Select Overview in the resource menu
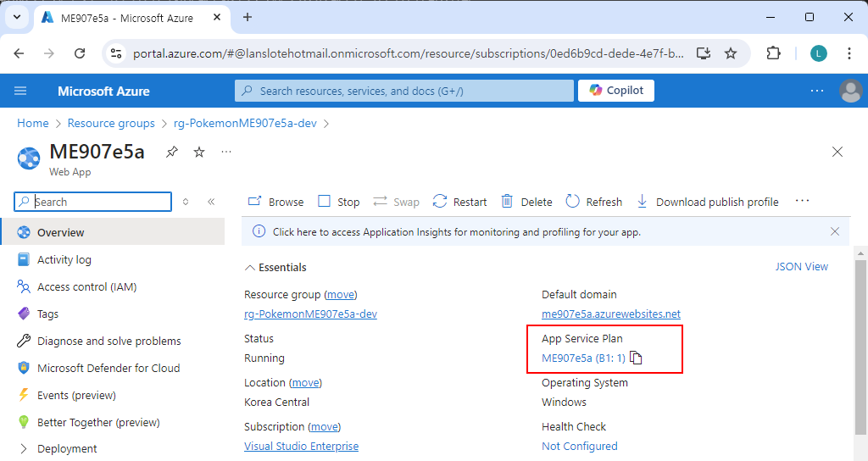This screenshot has width=868, height=461. click(x=113, y=232)
